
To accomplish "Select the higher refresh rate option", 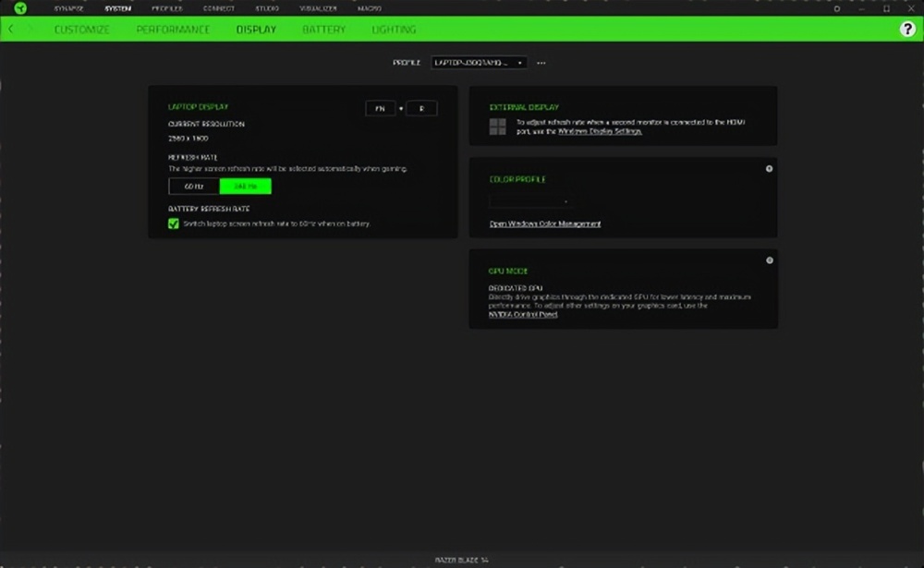I will tap(245, 187).
